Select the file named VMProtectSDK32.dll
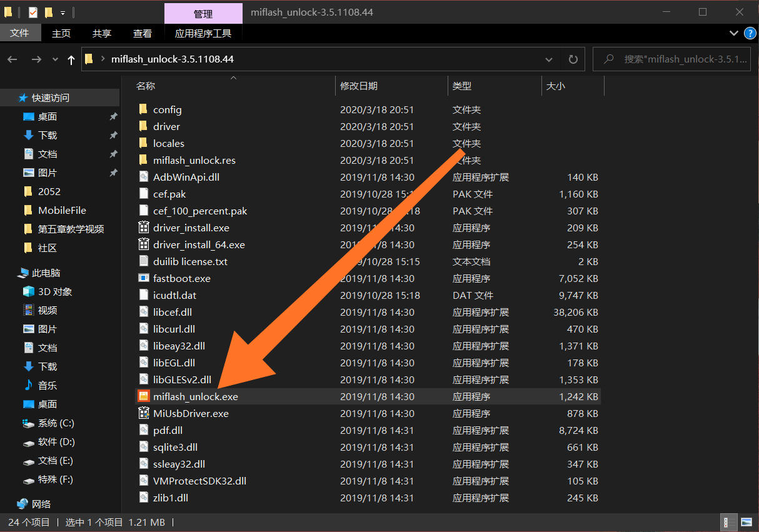This screenshot has width=759, height=532. coord(199,481)
